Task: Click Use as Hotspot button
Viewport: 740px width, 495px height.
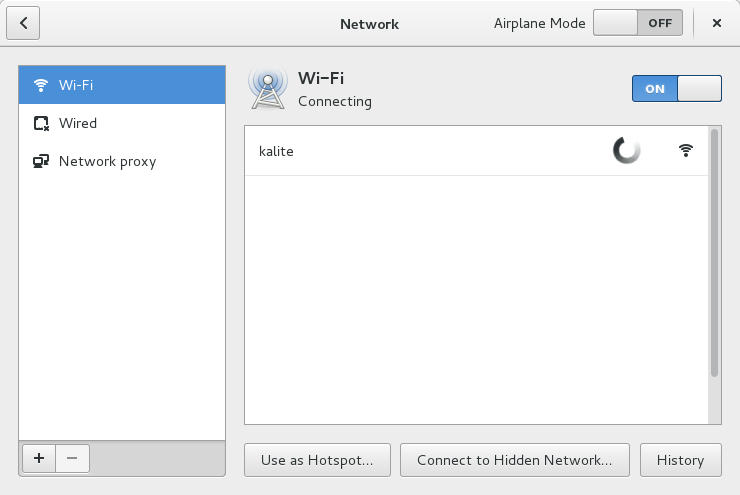Action: coord(317,460)
